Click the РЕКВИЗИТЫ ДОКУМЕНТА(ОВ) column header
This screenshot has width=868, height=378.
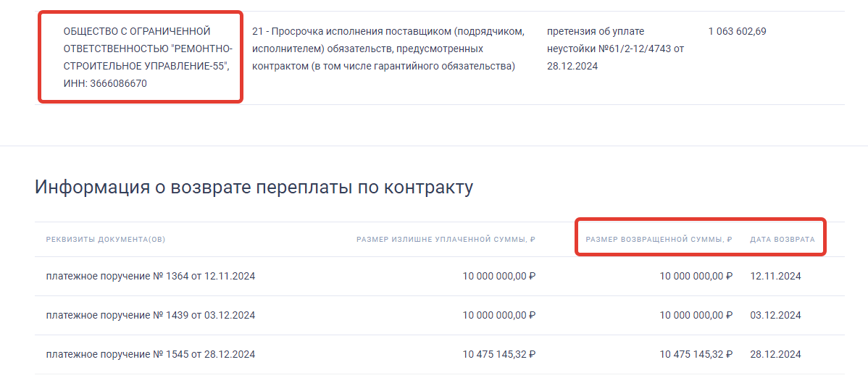pyautogui.click(x=106, y=240)
